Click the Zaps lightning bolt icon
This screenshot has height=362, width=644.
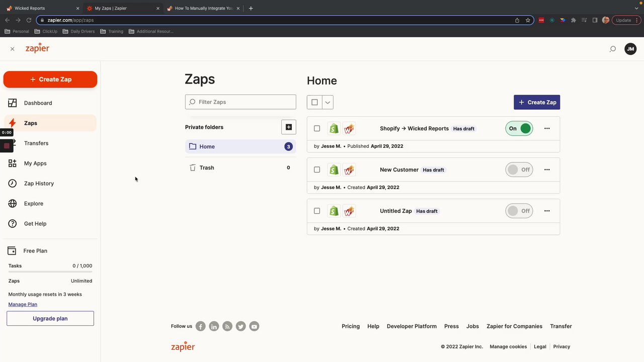(13, 123)
